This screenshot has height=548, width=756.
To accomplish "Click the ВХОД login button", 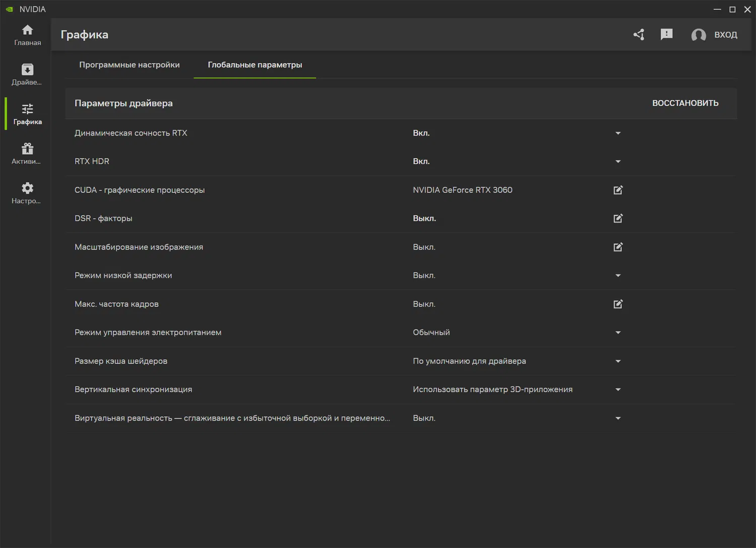I will coord(715,35).
